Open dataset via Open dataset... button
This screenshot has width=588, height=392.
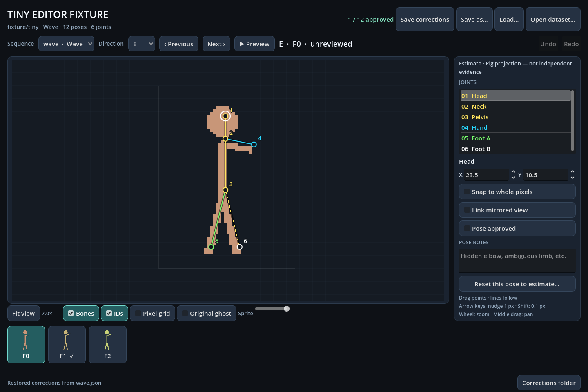pos(553,19)
